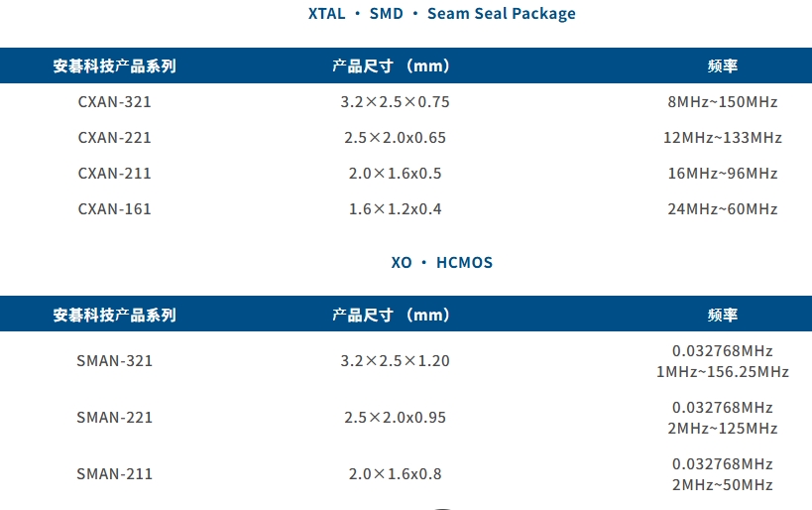Click the 2.0×1.6x0.5 dimension cell
Viewport: 812px width, 510px height.
tap(395, 173)
